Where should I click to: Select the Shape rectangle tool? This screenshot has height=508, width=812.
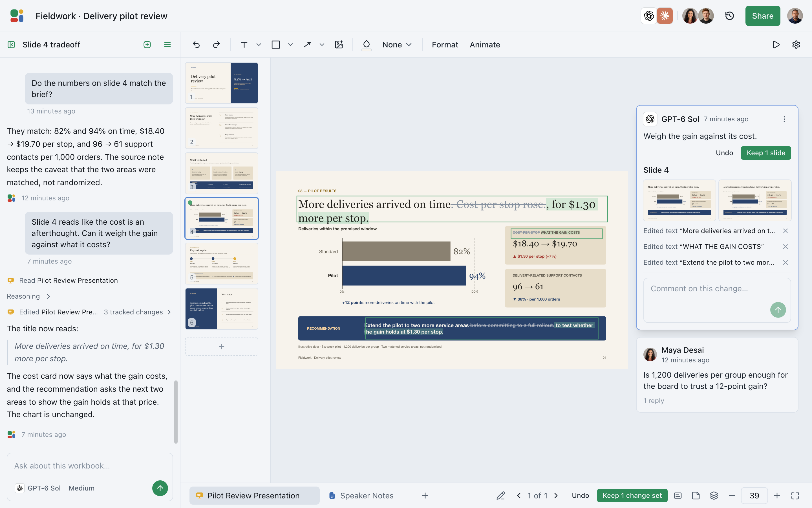[275, 45]
